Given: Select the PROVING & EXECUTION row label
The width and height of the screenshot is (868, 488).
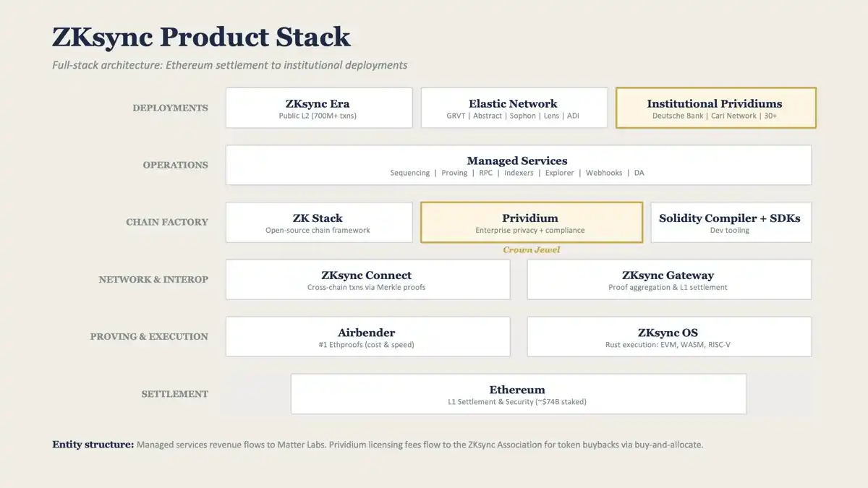Looking at the screenshot, I should coord(149,336).
